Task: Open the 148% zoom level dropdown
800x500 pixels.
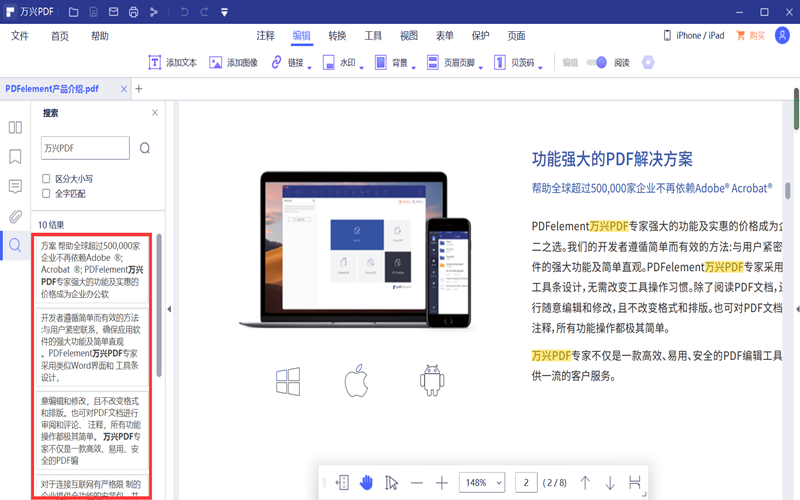Action: [482, 483]
